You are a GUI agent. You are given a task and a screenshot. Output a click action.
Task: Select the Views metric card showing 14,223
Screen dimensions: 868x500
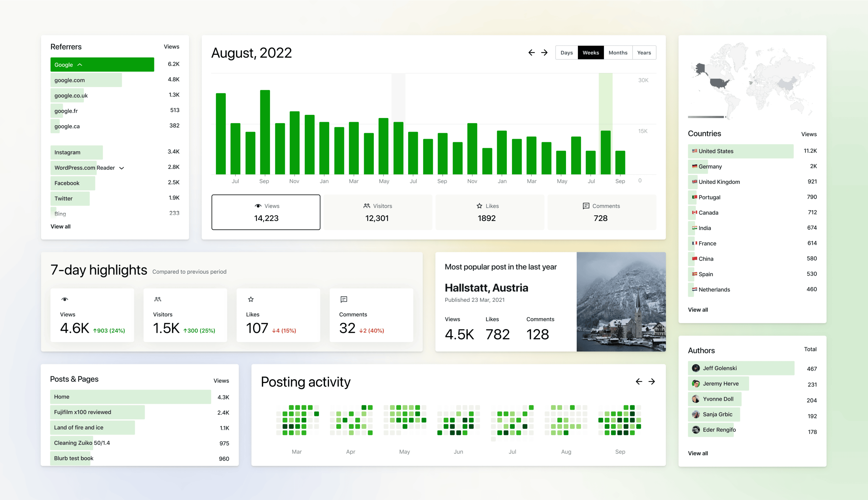(266, 212)
